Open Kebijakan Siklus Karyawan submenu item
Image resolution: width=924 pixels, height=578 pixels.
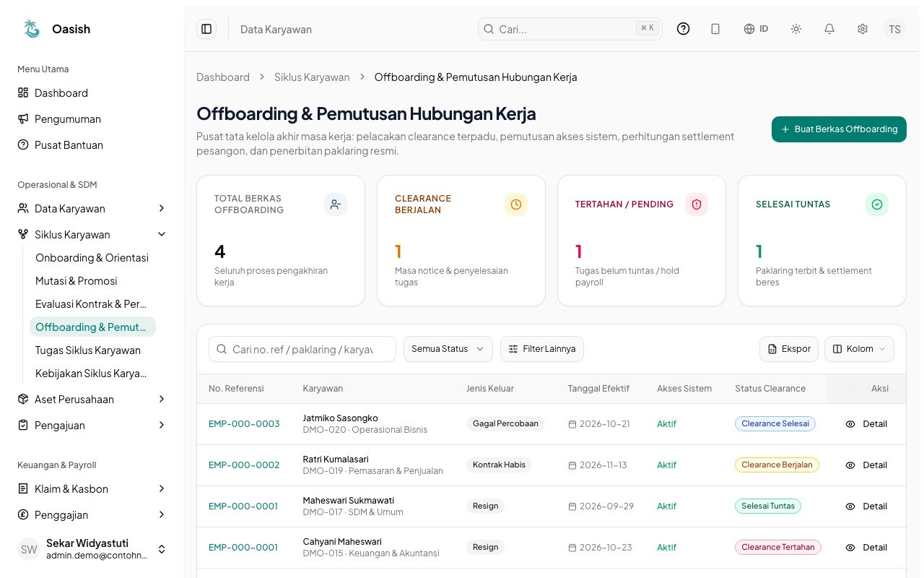92,374
